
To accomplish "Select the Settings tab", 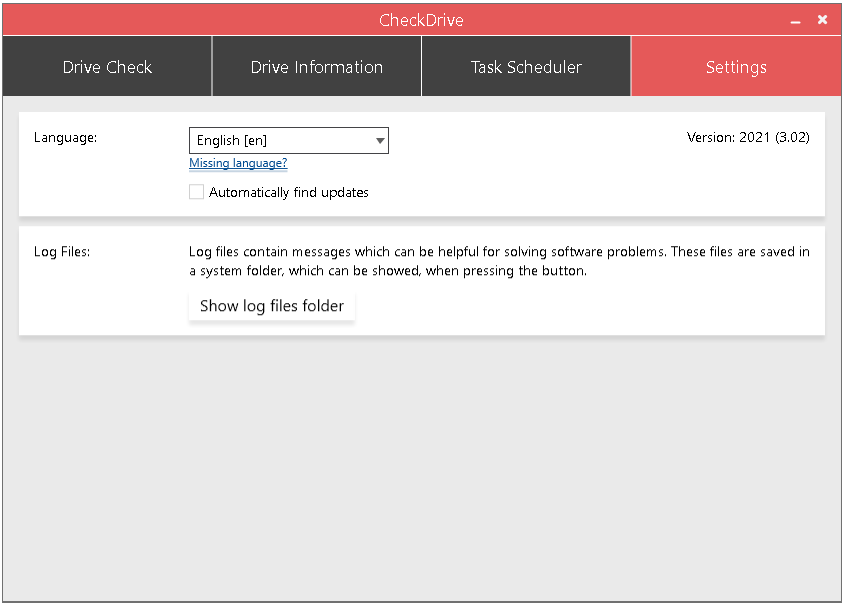I will (x=736, y=67).
